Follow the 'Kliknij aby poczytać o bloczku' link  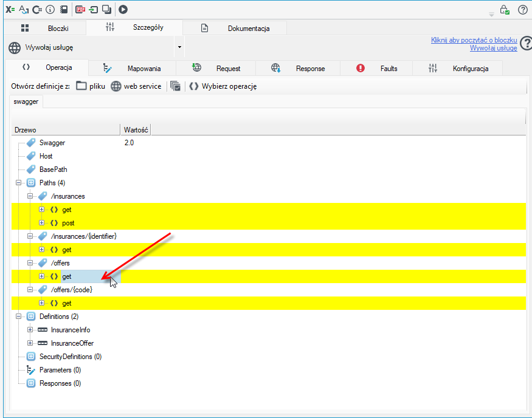click(474, 40)
